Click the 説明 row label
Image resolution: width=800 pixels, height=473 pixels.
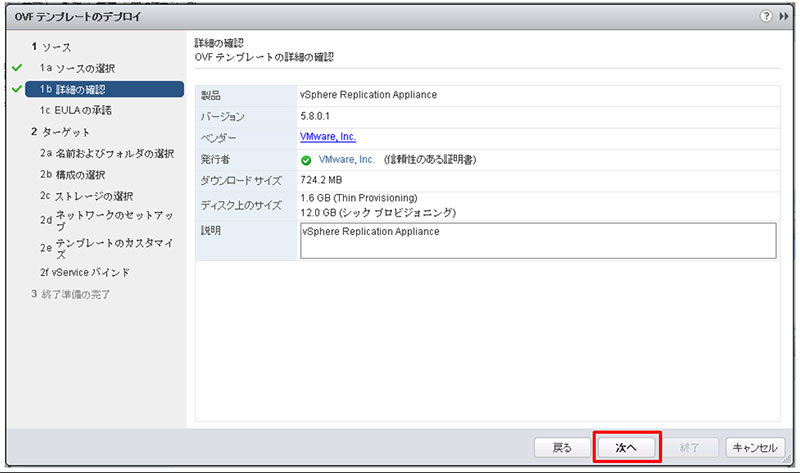click(210, 231)
